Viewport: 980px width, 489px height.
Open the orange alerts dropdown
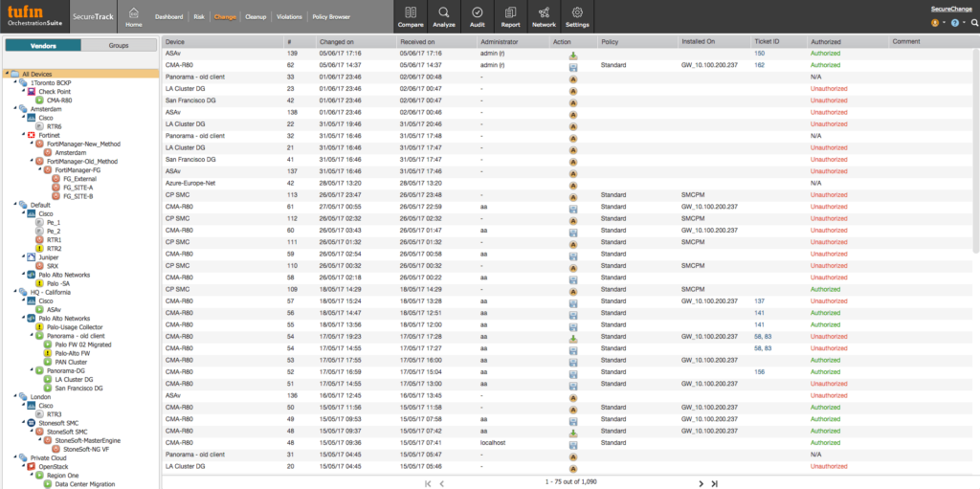point(936,22)
